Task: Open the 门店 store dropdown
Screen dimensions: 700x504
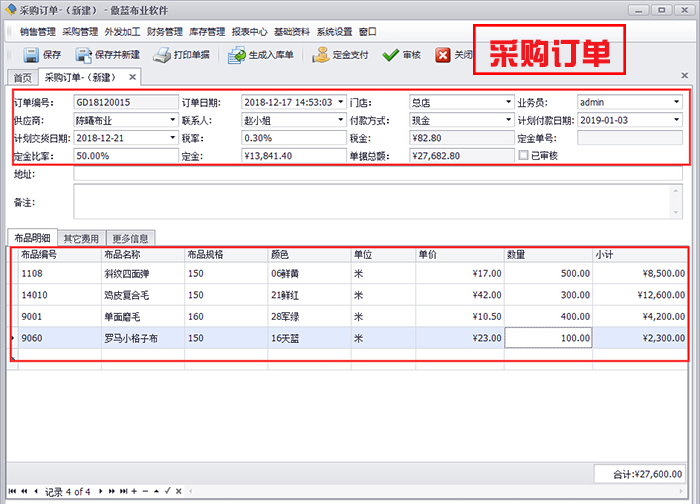Action: (506, 102)
